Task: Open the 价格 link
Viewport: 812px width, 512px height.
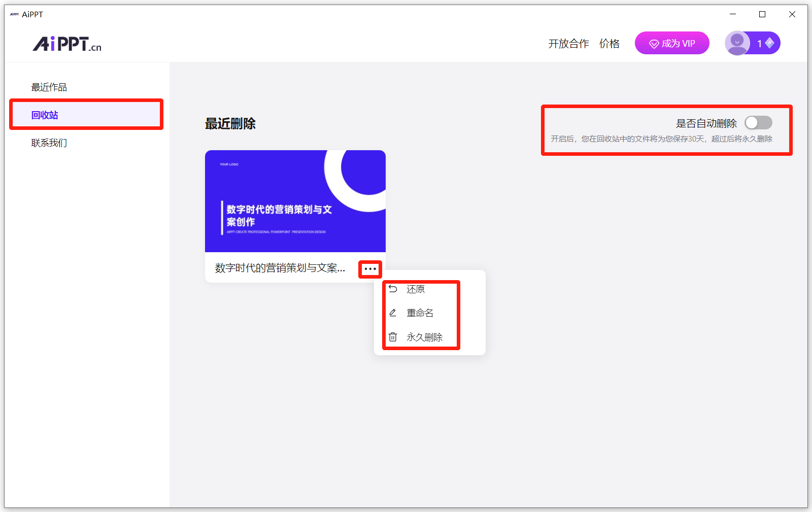Action: (x=610, y=44)
